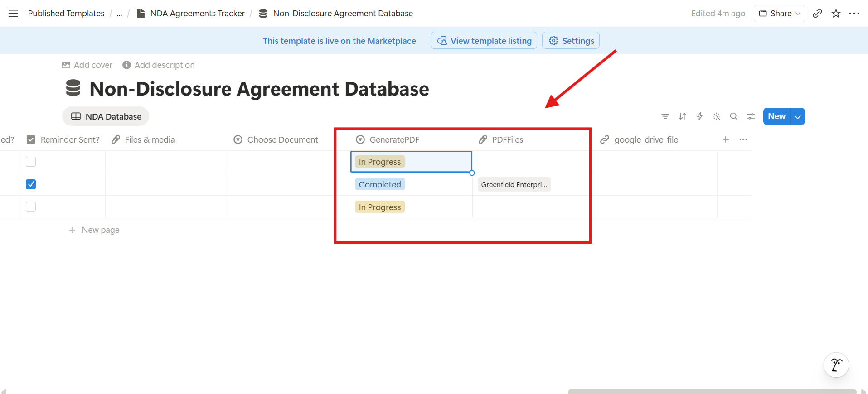
Task: Click the filter icon in database toolbar
Action: [665, 116]
